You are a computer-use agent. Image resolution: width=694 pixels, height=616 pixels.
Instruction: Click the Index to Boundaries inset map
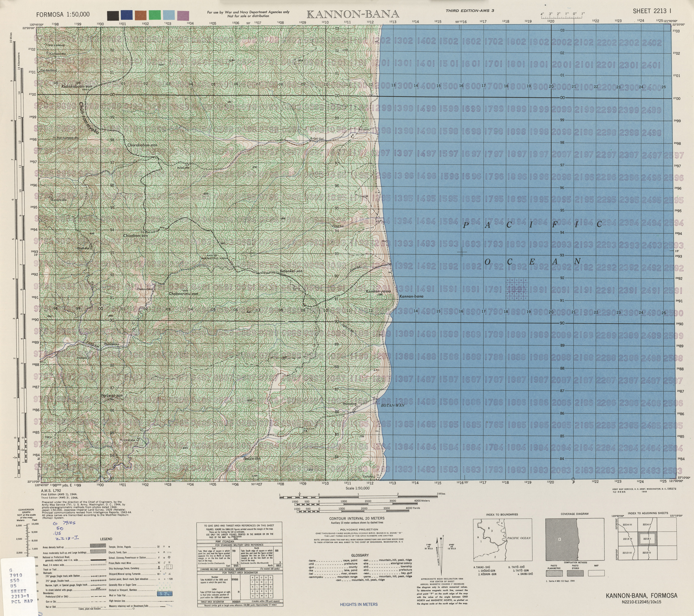click(503, 540)
